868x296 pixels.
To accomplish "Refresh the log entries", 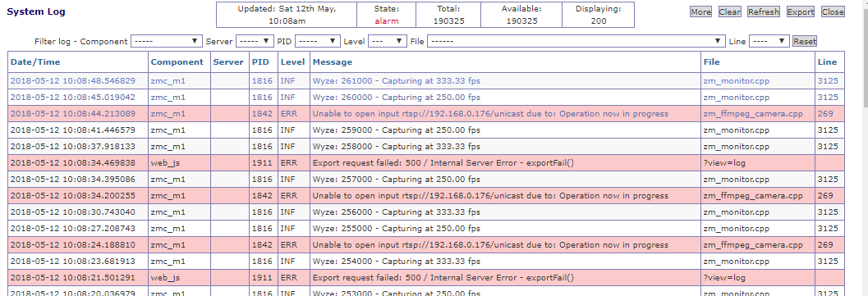I will pos(764,11).
